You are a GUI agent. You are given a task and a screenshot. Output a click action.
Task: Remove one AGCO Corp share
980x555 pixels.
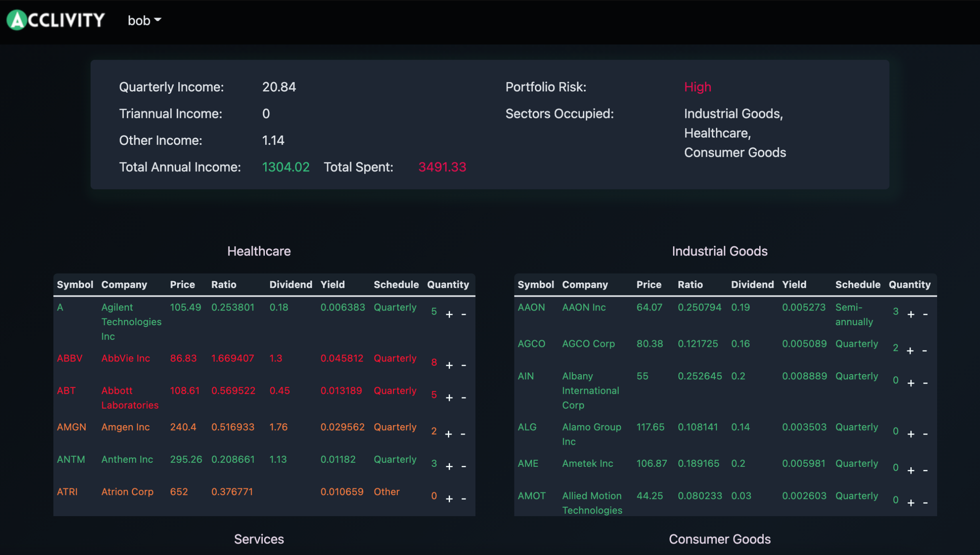coord(925,351)
